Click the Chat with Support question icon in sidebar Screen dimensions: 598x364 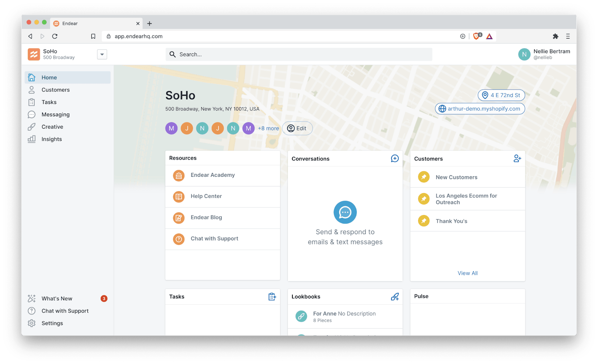32,311
